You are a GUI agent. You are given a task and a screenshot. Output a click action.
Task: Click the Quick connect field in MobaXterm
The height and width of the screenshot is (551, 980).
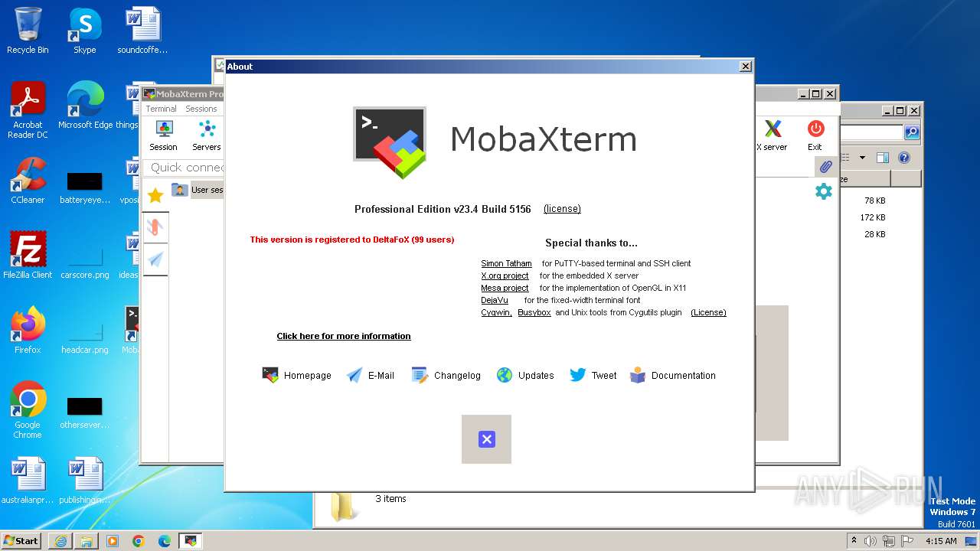click(x=184, y=168)
